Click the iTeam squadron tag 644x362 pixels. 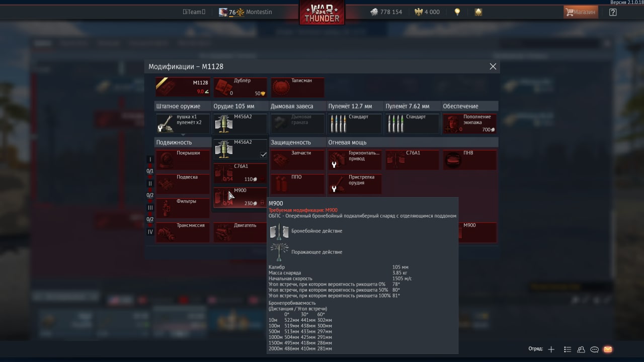coord(194,12)
